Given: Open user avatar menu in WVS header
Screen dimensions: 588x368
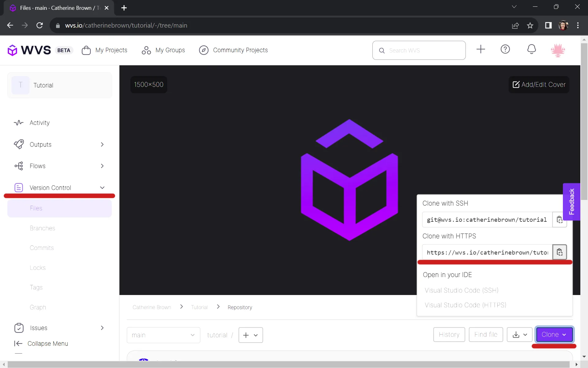Looking at the screenshot, I should (x=558, y=50).
